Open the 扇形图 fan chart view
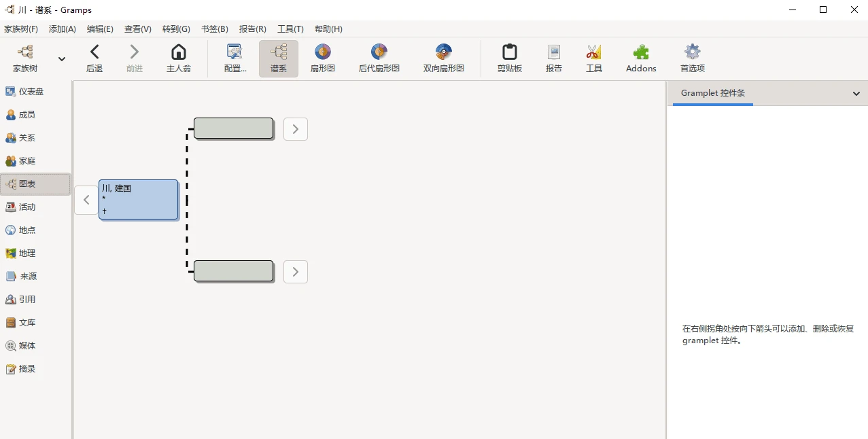868x439 pixels. [x=323, y=58]
